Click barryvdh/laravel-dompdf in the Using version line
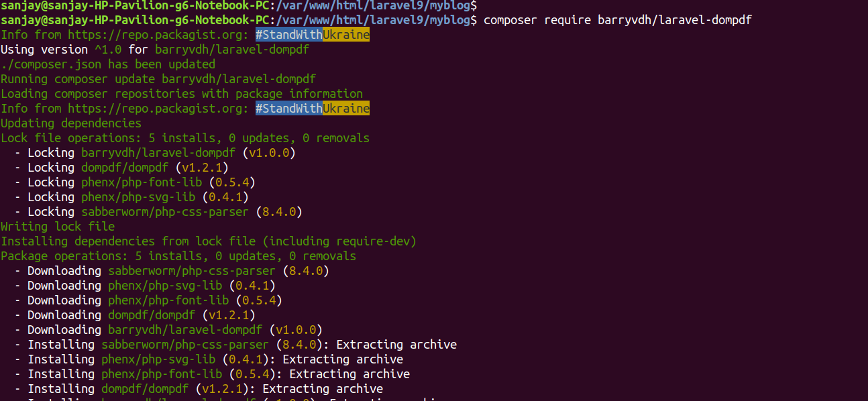Screen dimensions: 868x401 [232, 50]
